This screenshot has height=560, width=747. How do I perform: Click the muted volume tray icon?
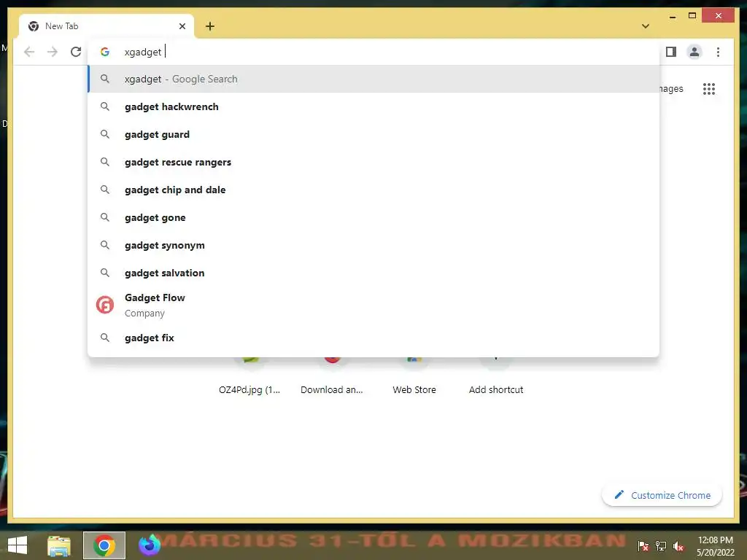[678, 546]
